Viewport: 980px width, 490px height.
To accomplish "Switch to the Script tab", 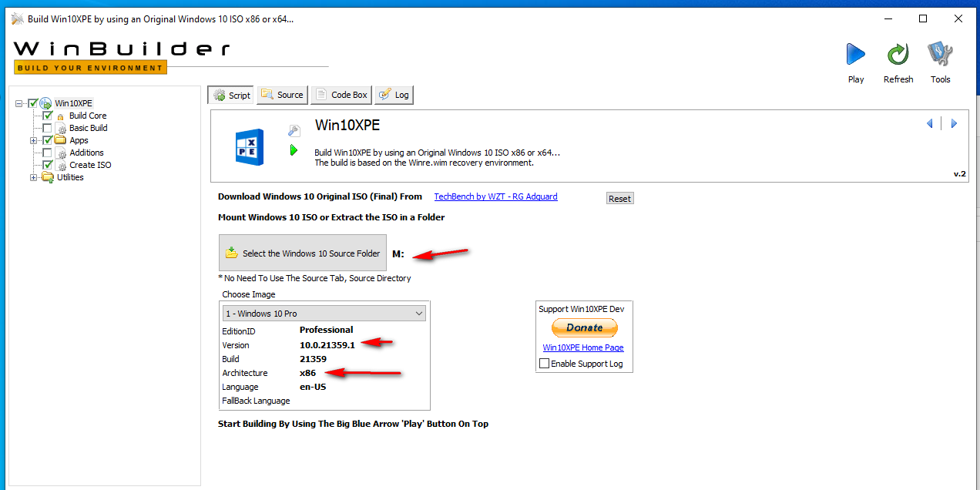I will tap(230, 95).
